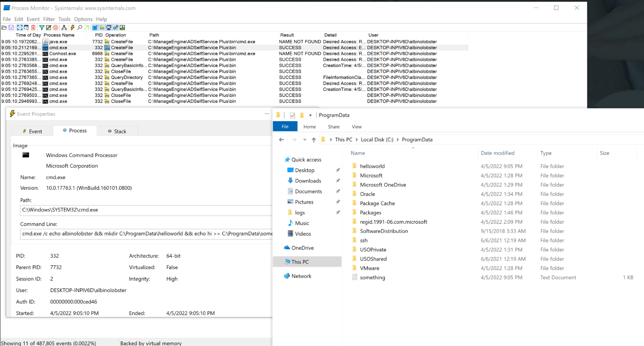Click the Highlight pencil icon
The width and height of the screenshot is (644, 346).
tap(48, 28)
